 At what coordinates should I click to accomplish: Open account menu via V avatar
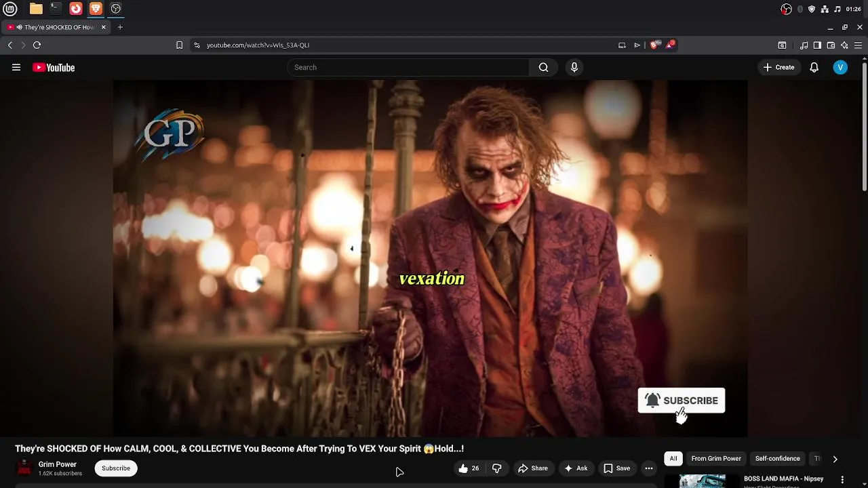pos(840,67)
